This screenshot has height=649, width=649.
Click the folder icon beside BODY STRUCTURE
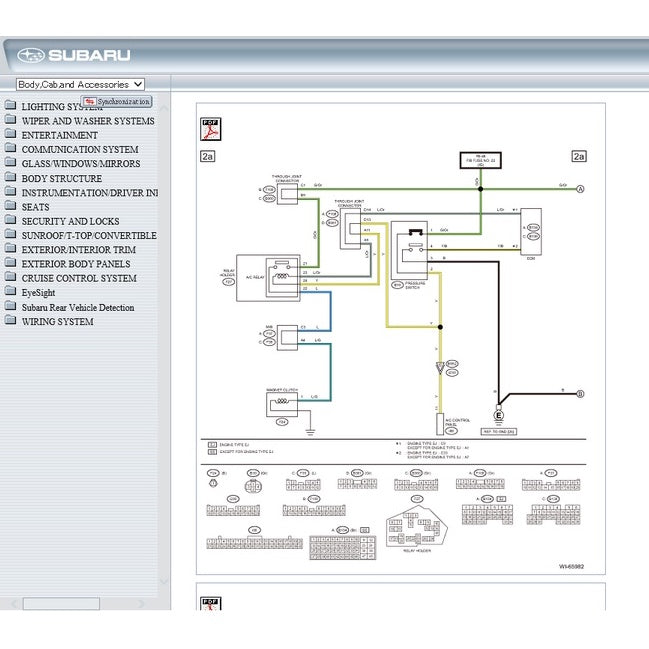(10, 178)
